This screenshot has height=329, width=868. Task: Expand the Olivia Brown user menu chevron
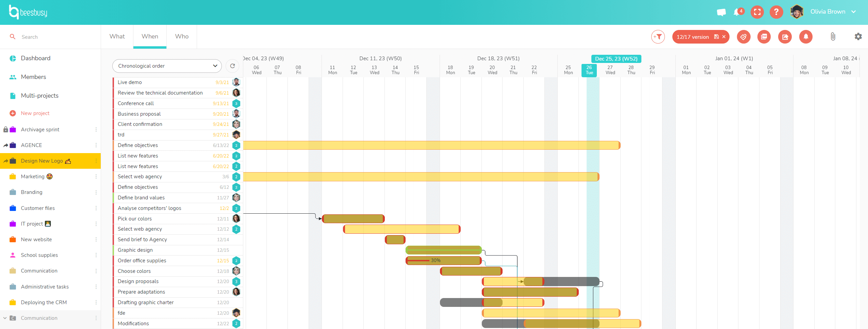pos(853,12)
